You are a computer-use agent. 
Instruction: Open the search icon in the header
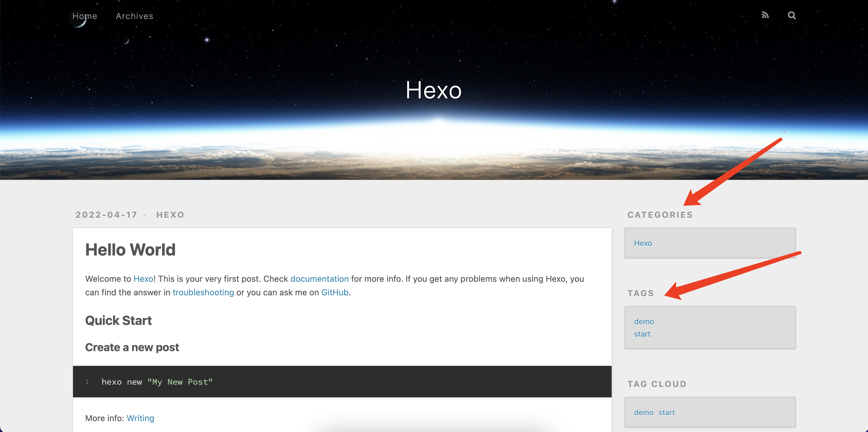pyautogui.click(x=792, y=15)
